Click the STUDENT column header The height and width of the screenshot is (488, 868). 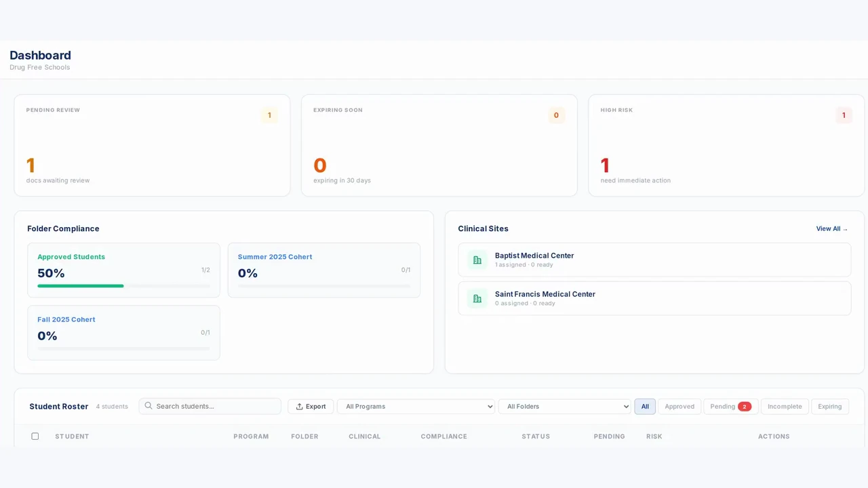(x=72, y=436)
